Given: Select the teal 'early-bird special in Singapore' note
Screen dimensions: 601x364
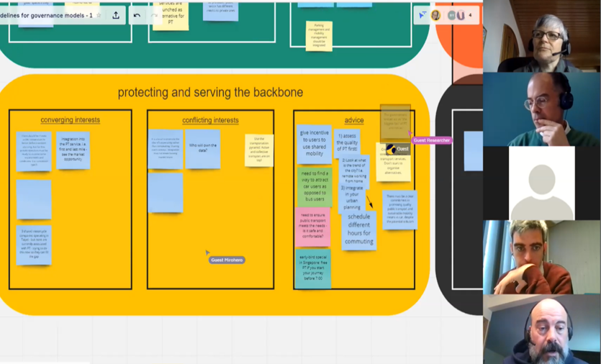Looking at the screenshot, I should click(x=313, y=269).
